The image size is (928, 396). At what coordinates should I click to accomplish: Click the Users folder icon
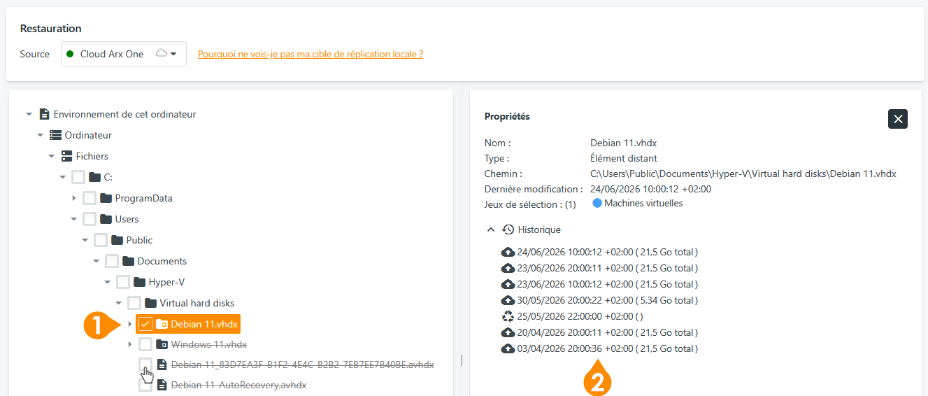tap(106, 219)
